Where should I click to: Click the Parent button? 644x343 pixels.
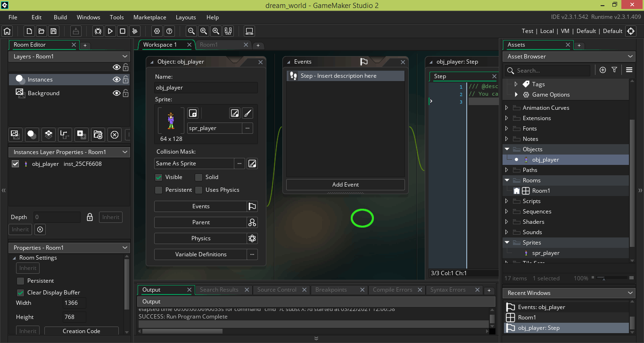point(201,222)
